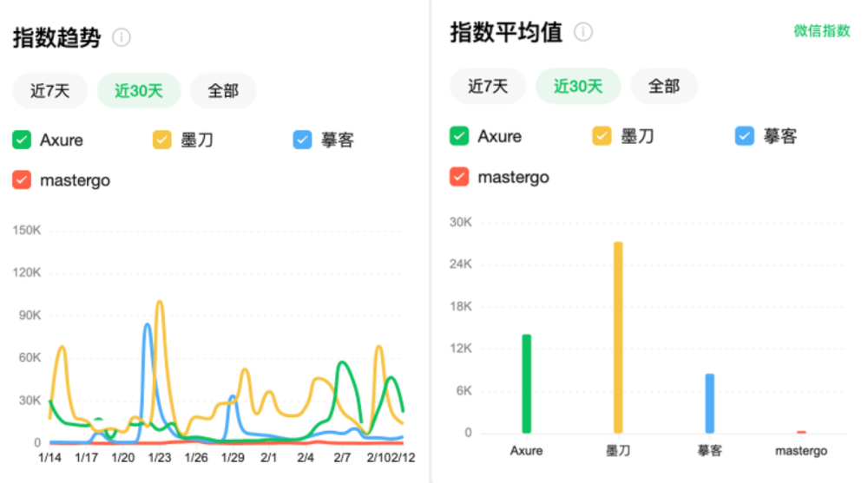The height and width of the screenshot is (483, 868).
Task: Select 近7天 tab in trend panel
Action: 50,91
